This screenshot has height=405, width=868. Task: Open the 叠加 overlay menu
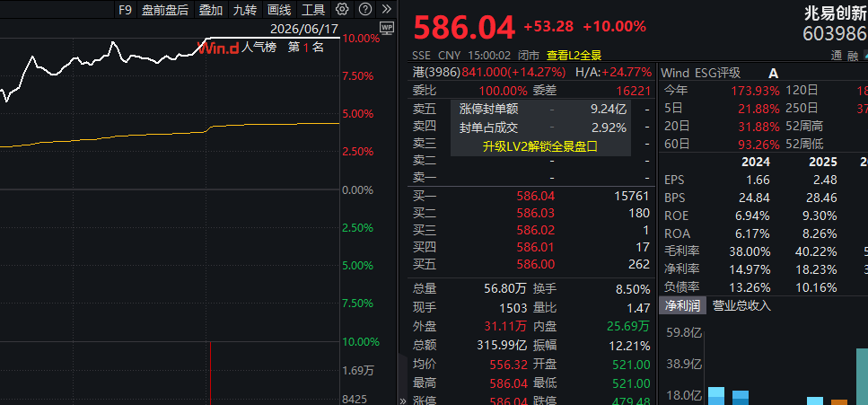pos(211,9)
